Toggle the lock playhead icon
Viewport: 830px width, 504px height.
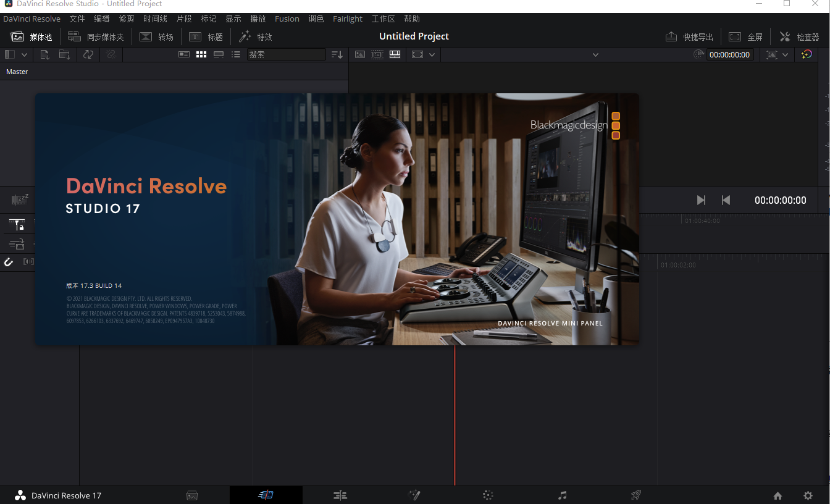pos(17,225)
